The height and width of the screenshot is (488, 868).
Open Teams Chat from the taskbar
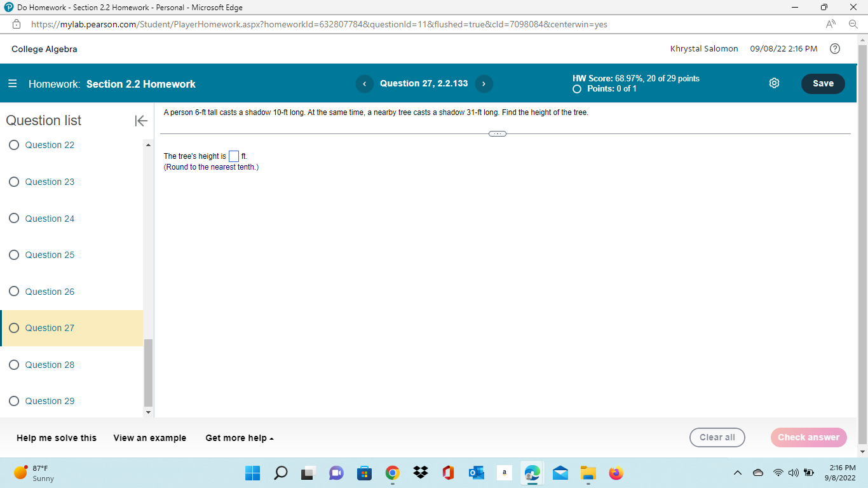coord(336,473)
